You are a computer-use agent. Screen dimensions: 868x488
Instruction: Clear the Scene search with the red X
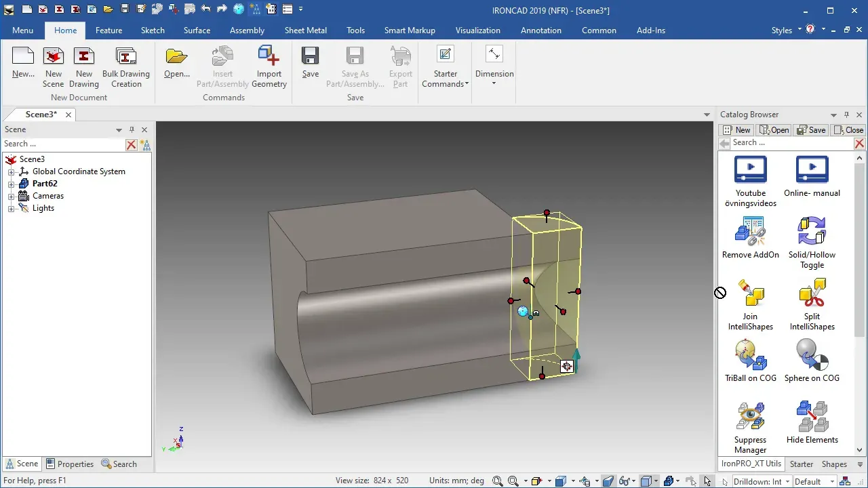point(132,144)
